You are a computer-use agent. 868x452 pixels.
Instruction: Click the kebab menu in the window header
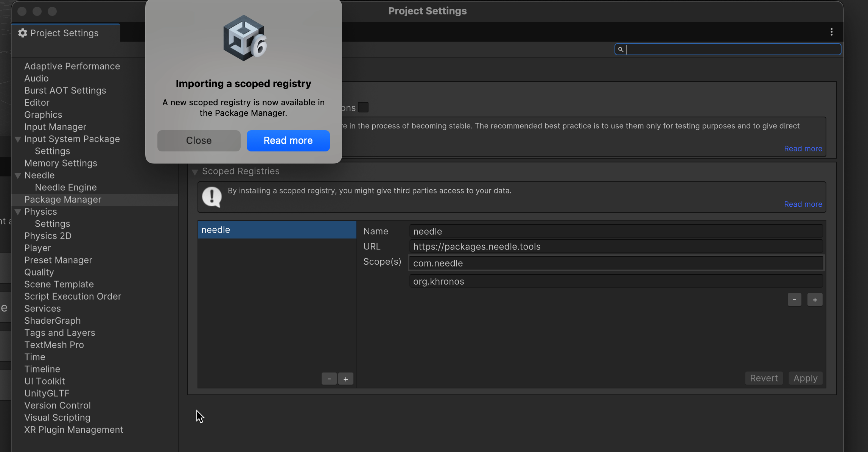click(831, 32)
